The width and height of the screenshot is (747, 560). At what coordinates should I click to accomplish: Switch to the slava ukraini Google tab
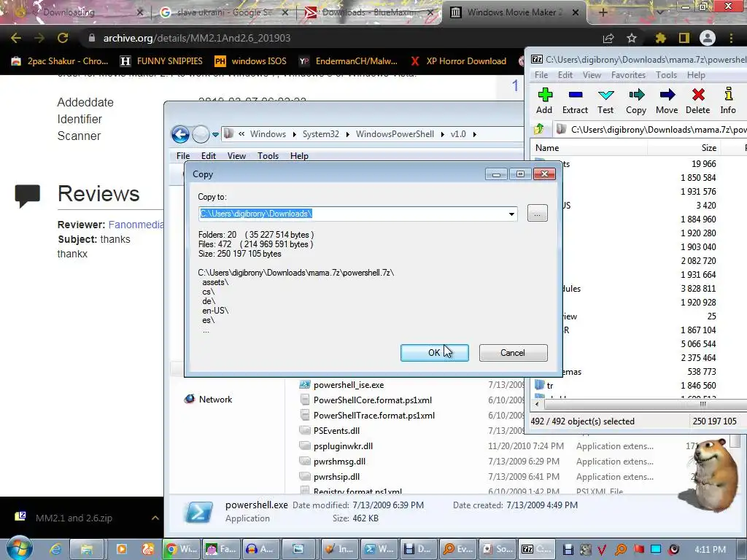tap(224, 12)
